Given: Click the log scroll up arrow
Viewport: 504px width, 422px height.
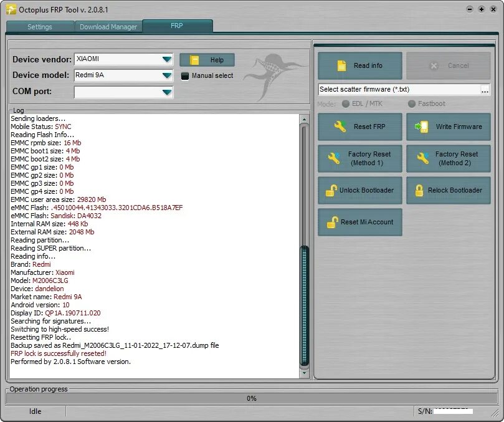Looking at the screenshot, I should [305, 119].
